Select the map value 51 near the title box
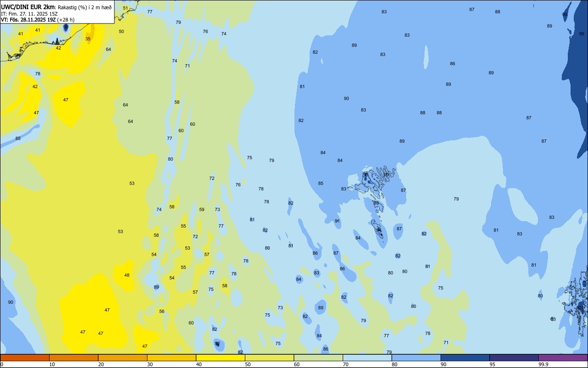The image size is (588, 368). (125, 8)
